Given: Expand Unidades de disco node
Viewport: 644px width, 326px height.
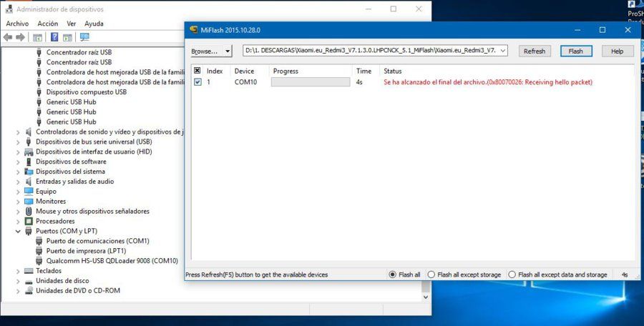Looking at the screenshot, I should tap(18, 281).
